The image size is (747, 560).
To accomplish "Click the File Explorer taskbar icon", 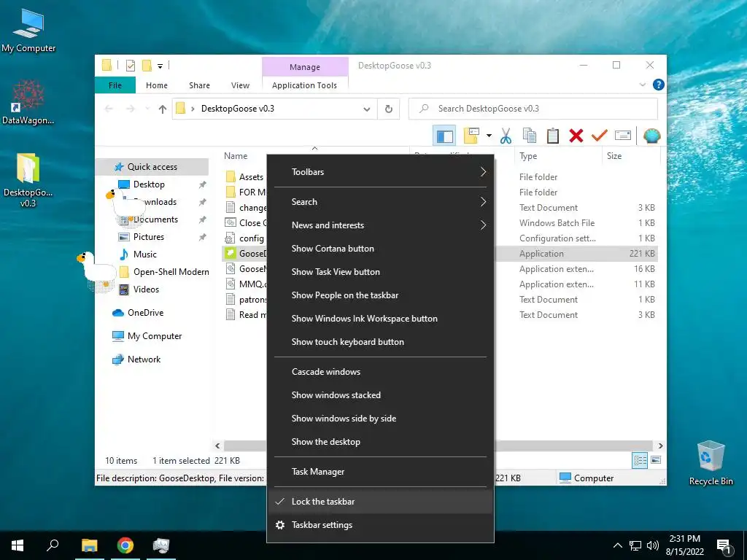I will (89, 545).
